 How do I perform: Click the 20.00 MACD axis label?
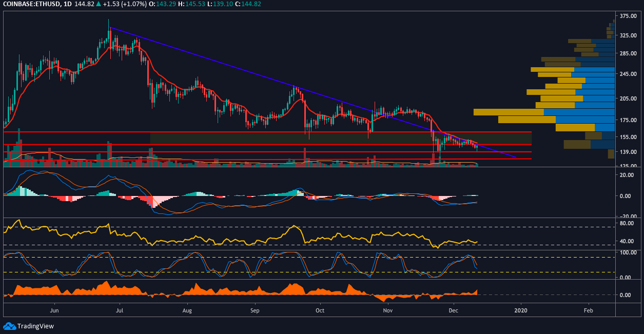point(627,175)
